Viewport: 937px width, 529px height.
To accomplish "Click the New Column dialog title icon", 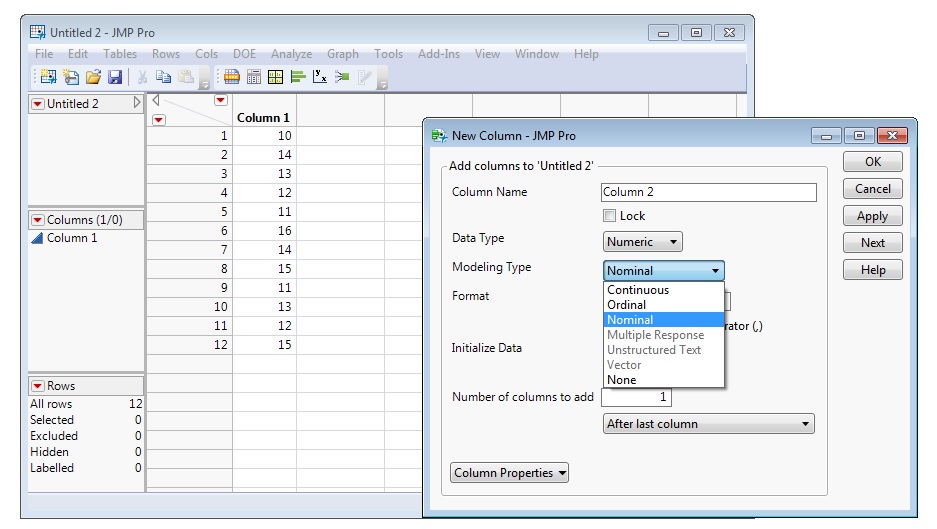I will [x=439, y=136].
